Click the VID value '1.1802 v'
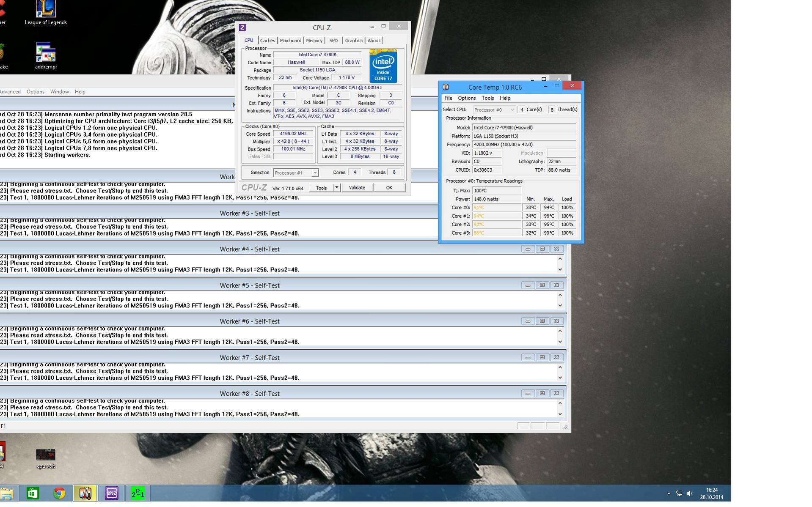Image resolution: width=812 pixels, height=507 pixels. pos(487,153)
